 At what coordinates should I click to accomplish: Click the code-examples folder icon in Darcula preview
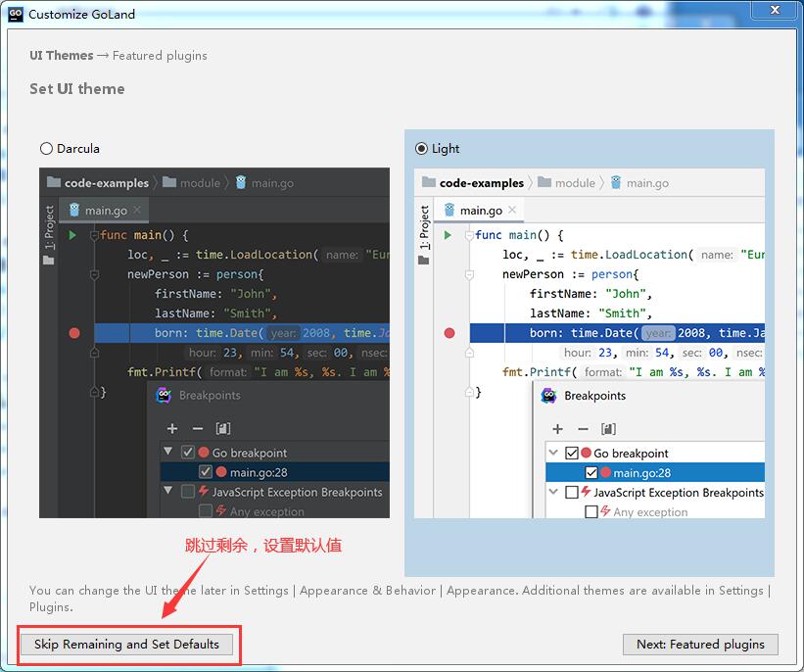(53, 182)
